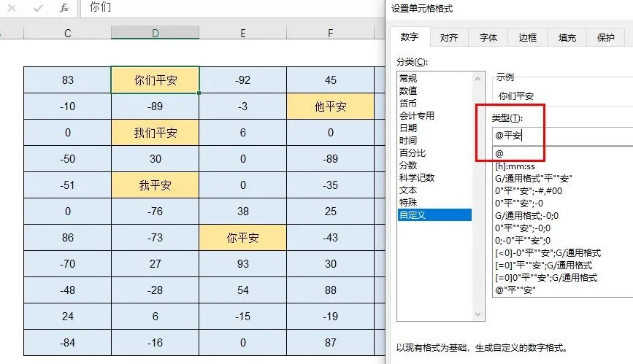This screenshot has width=633, height=364.
Task: Open the 边框 tab
Action: (527, 37)
